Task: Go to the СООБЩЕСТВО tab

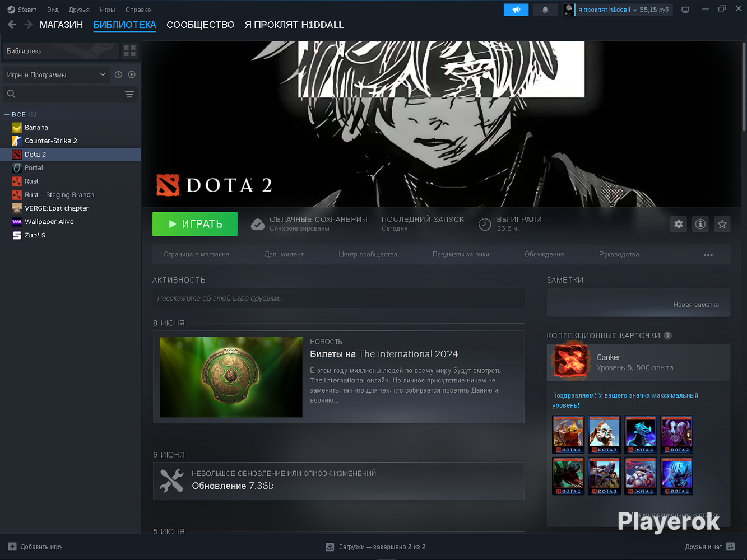Action: click(200, 25)
